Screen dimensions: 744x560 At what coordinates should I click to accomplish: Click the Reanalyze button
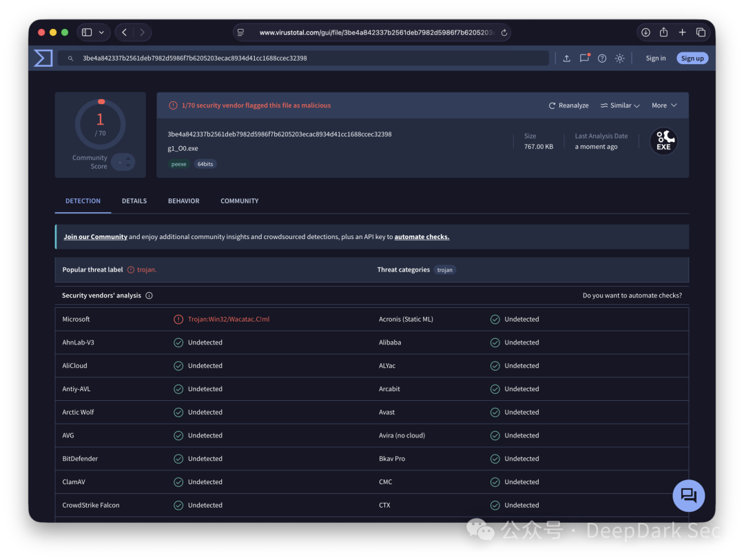[x=568, y=105]
